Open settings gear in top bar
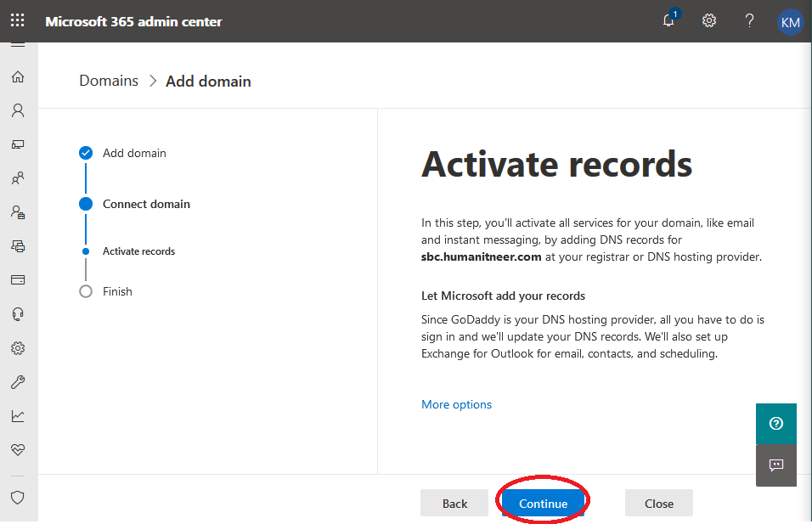This screenshot has height=524, width=812. 709,20
